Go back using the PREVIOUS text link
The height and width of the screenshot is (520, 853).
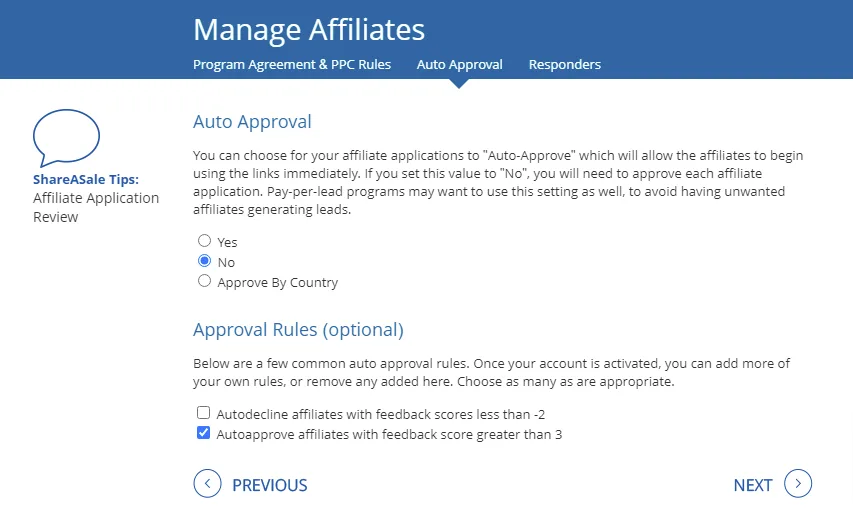point(270,485)
